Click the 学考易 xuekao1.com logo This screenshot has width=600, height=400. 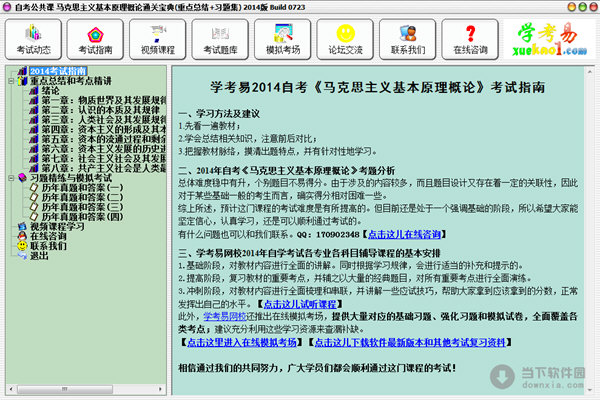[550, 39]
